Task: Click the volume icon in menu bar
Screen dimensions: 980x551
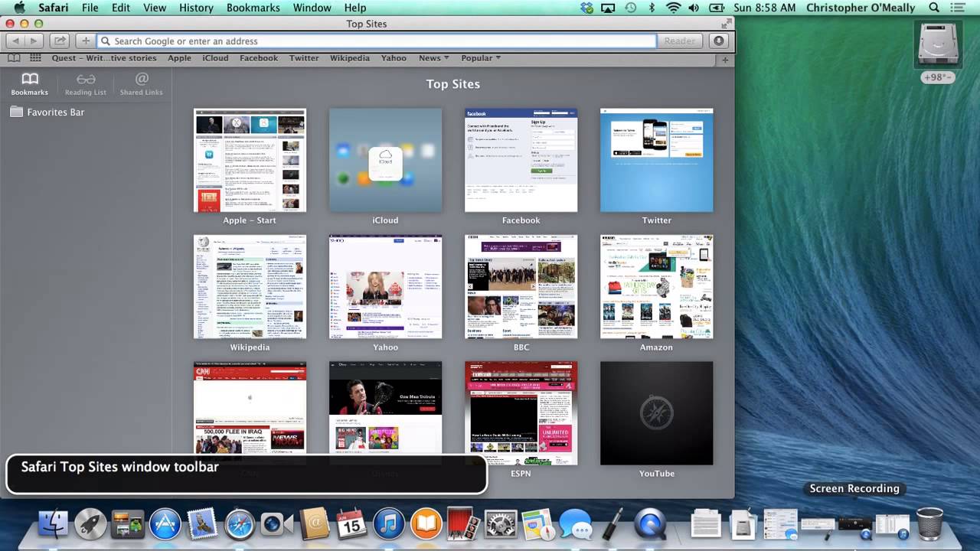Action: click(x=694, y=8)
